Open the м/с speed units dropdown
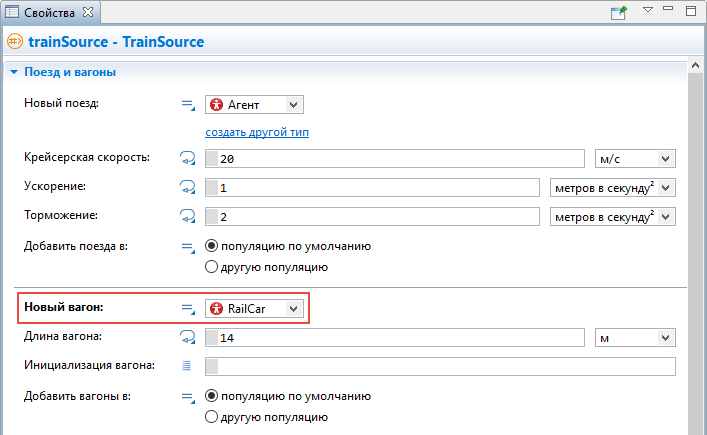707x435 pixels. click(635, 159)
